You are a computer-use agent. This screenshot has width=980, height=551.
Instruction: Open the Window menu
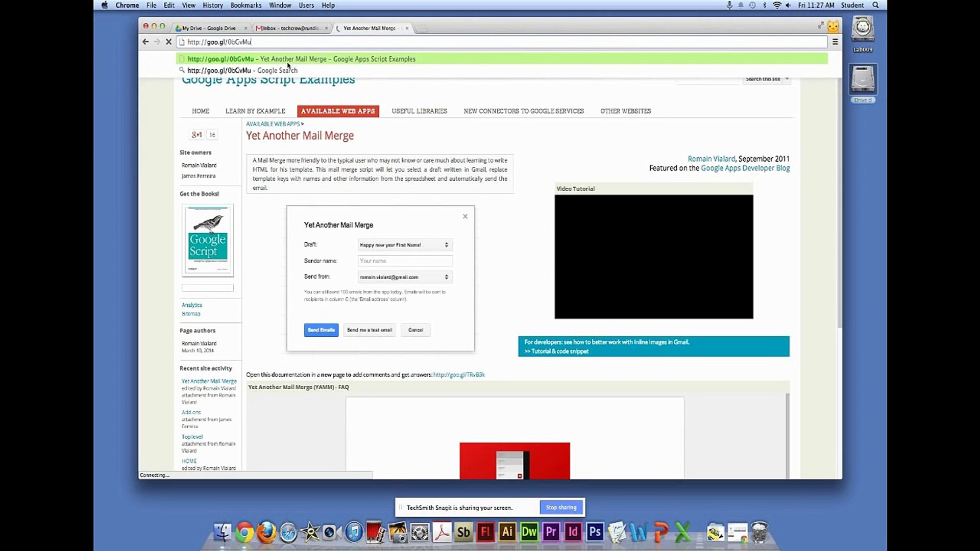coord(280,5)
